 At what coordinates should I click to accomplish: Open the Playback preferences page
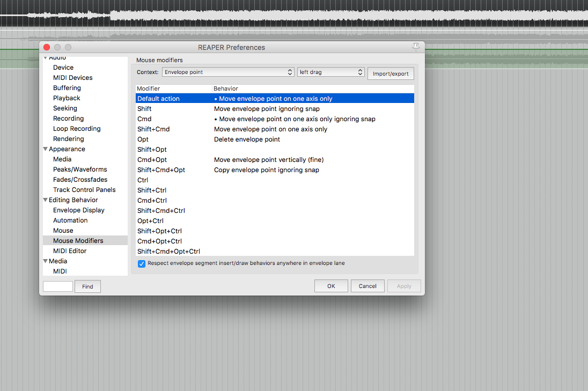pyautogui.click(x=67, y=98)
